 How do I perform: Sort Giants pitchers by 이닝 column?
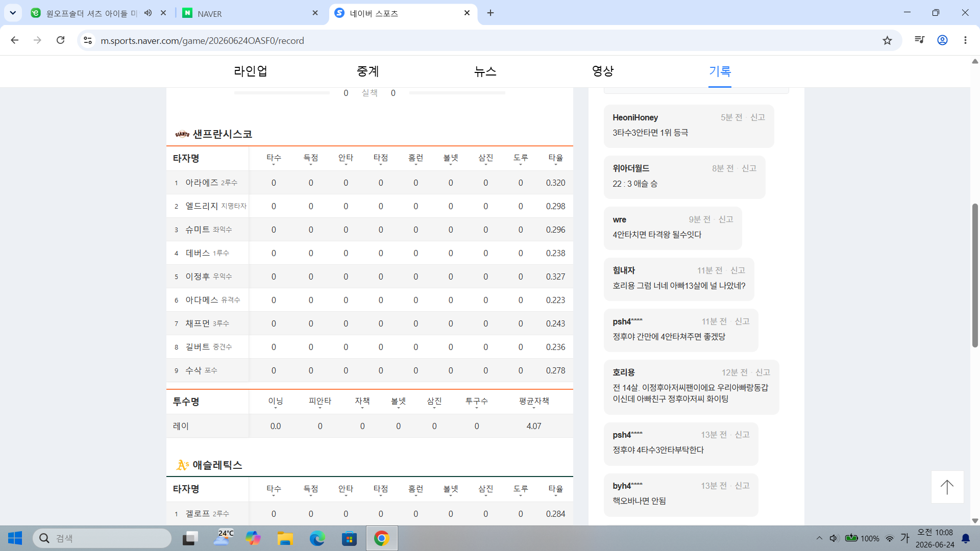tap(276, 402)
